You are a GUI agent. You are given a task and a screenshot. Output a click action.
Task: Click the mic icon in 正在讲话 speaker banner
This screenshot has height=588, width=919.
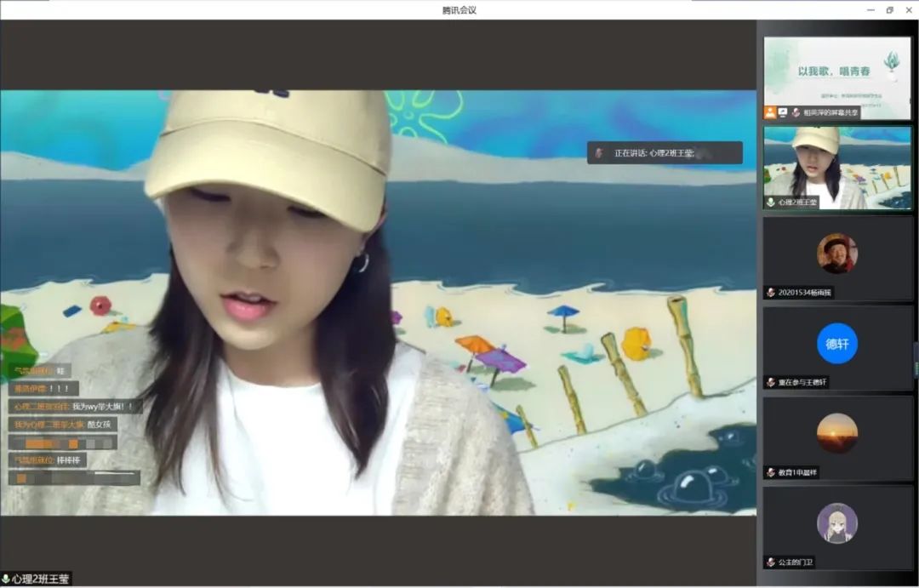coord(599,153)
